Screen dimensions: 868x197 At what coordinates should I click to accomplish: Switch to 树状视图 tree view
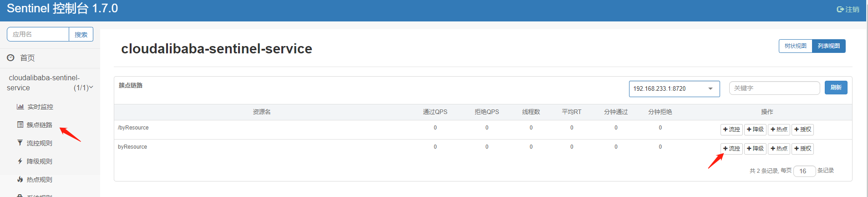point(795,46)
